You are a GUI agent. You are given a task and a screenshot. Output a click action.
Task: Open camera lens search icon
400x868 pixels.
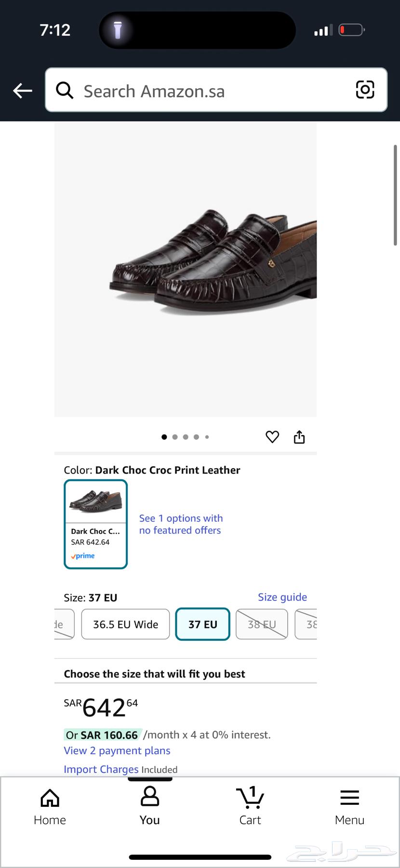tap(365, 90)
